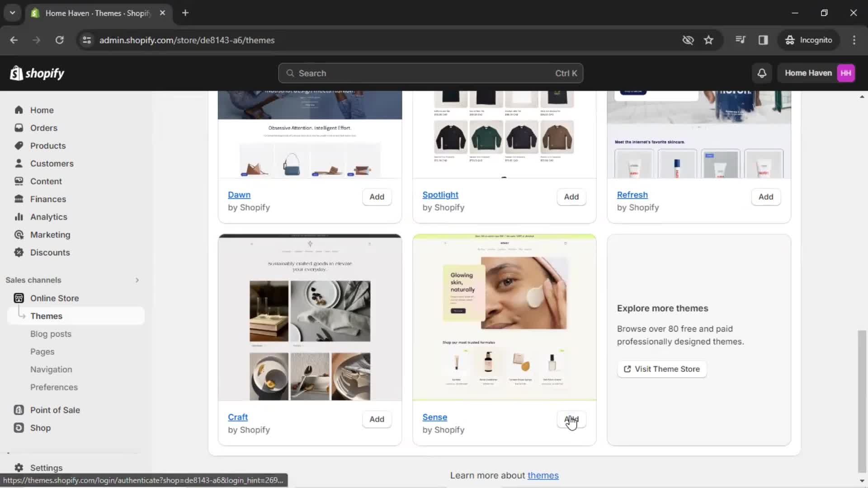Click the Online Store menu item
868x488 pixels.
tap(55, 298)
